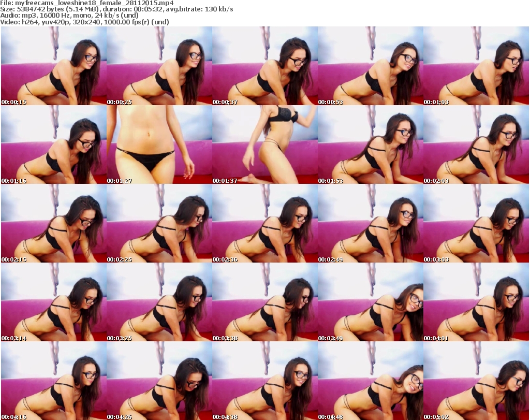Screen dimensions: 530x420
Task: Select the thumbnail stamped 00:04:01
Action: click(476, 302)
